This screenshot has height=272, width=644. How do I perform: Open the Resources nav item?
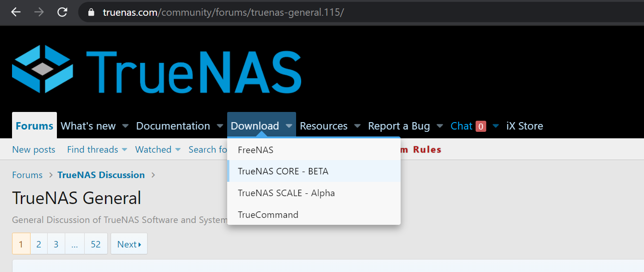(324, 126)
